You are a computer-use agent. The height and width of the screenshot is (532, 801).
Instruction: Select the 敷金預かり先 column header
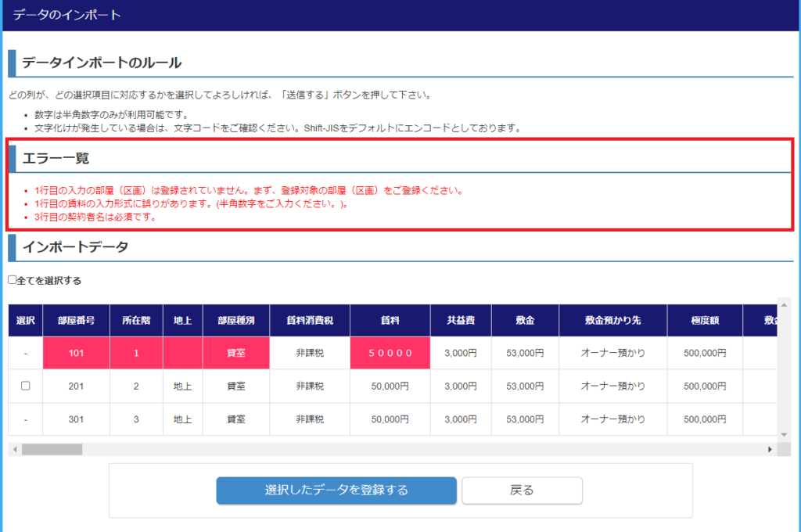[612, 320]
